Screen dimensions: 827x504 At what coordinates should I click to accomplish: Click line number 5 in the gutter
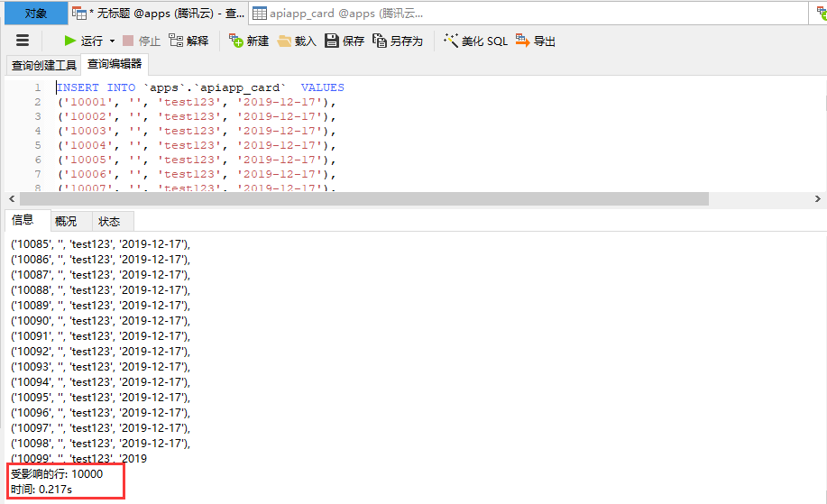[38, 145]
